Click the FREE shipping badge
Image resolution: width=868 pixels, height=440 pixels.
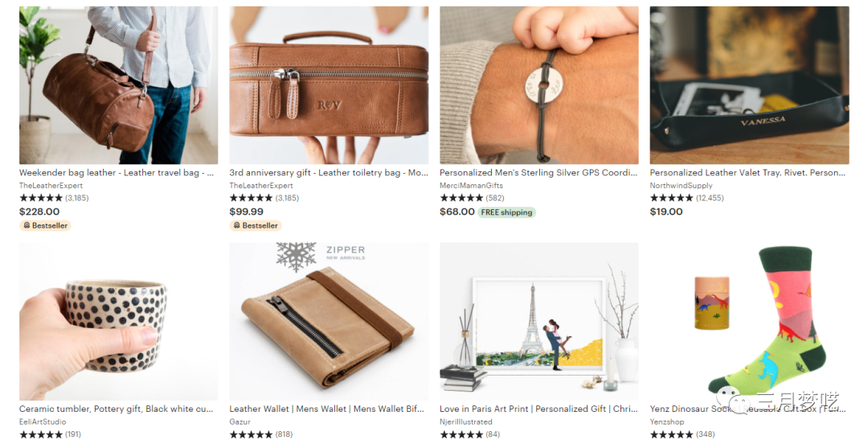click(506, 212)
